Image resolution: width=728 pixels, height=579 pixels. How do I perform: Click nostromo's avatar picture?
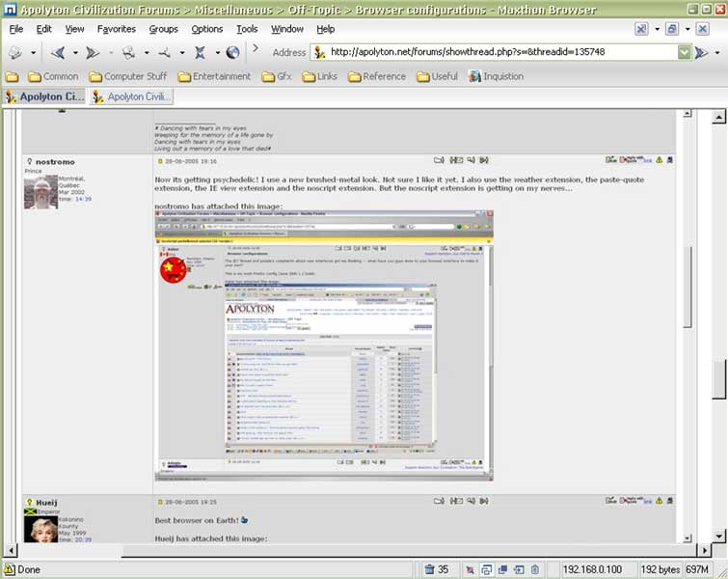tap(41, 191)
